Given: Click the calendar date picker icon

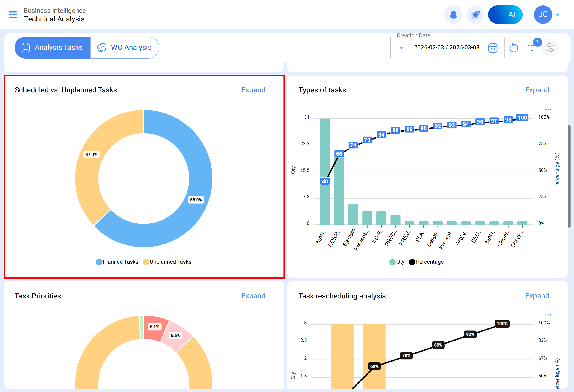Looking at the screenshot, I should tap(493, 48).
